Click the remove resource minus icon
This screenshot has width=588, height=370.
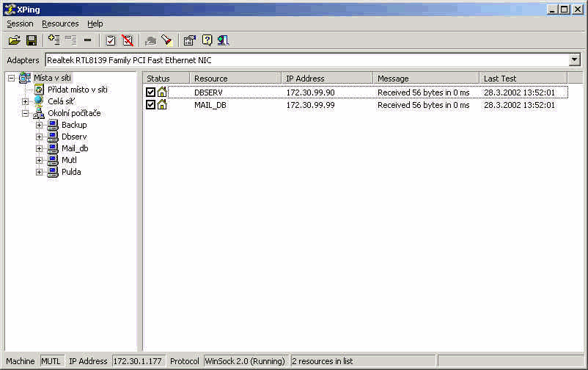click(x=87, y=40)
